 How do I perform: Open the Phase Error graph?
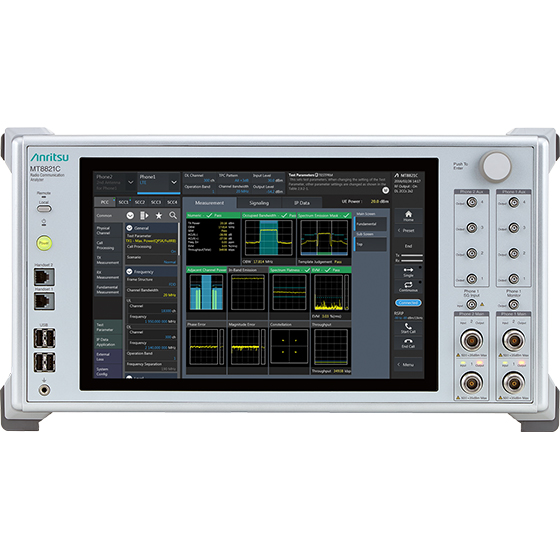tap(206, 348)
